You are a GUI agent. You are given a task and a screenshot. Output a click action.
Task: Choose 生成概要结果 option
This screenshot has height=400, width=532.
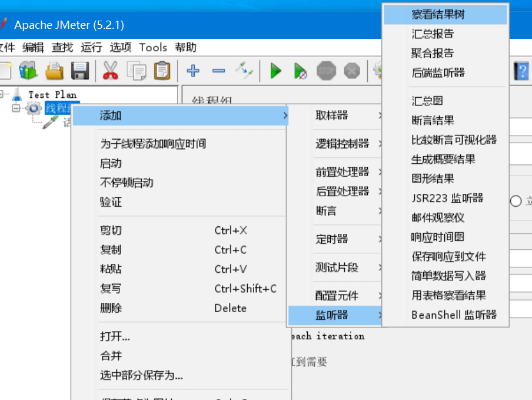(445, 159)
